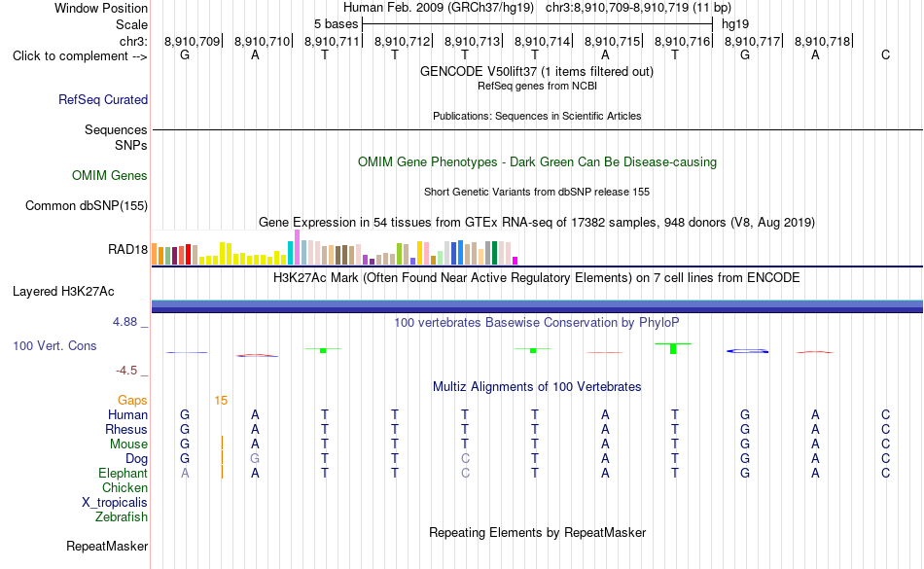Select the X_tropicalis species row label

(x=115, y=503)
